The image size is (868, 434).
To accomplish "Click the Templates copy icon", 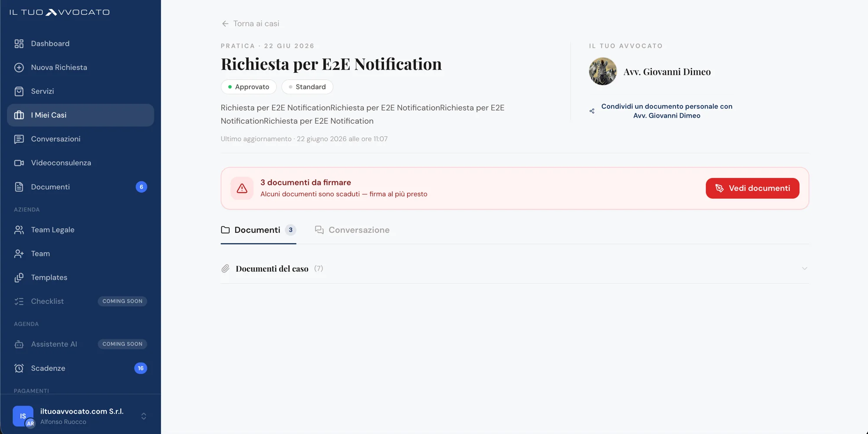I will (x=19, y=277).
